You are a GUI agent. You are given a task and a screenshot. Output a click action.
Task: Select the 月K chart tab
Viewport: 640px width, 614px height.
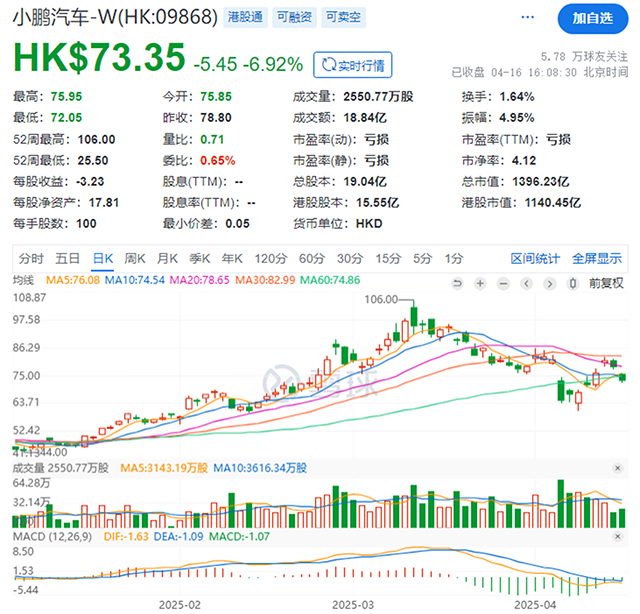[167, 258]
